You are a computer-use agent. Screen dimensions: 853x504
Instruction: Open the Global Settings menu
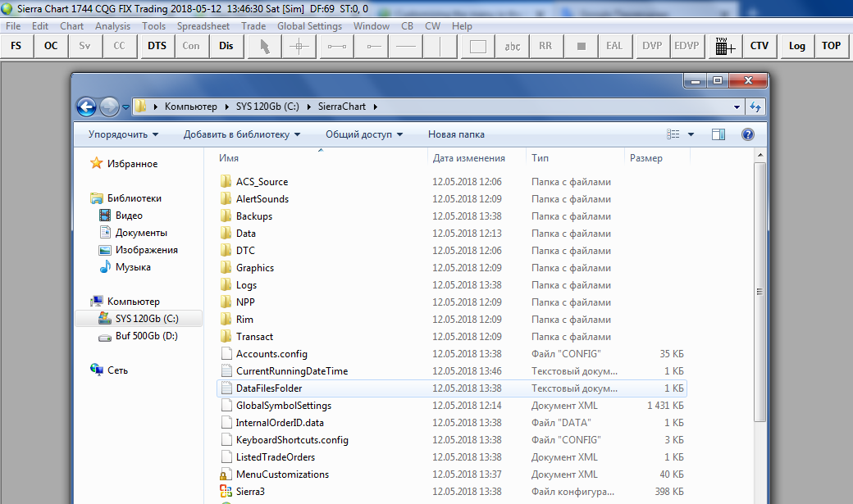(309, 26)
